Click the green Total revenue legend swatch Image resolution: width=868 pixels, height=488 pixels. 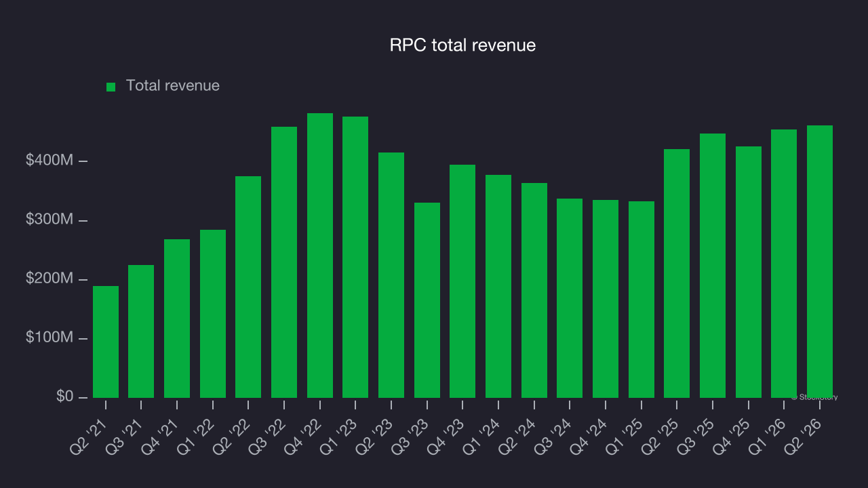pos(111,87)
